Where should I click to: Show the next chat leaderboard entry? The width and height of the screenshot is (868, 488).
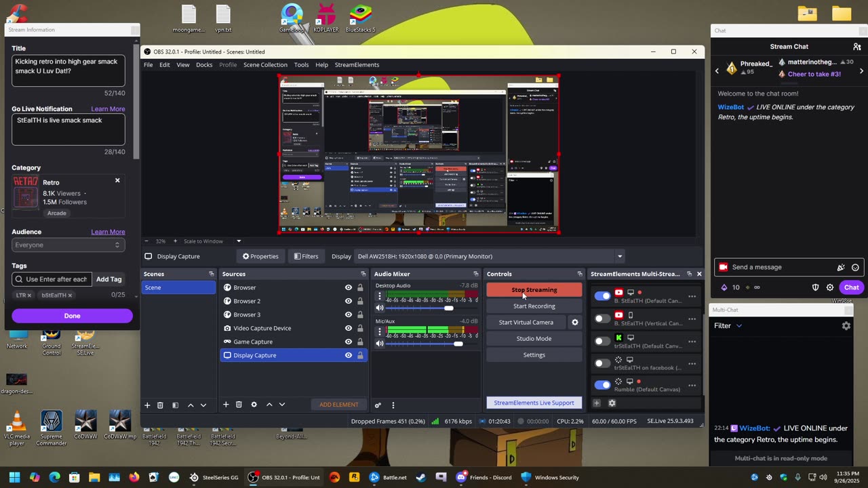coord(862,70)
